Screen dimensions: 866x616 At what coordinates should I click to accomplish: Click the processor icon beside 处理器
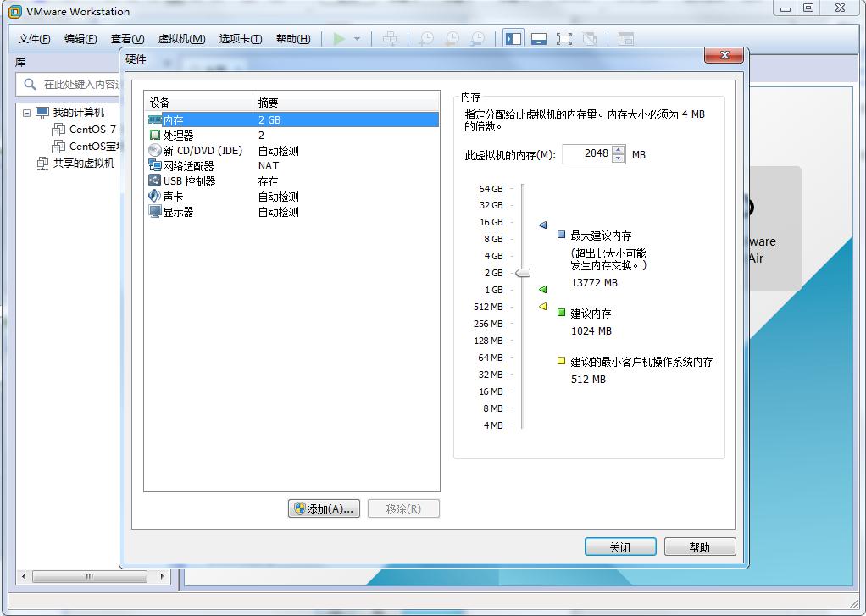(154, 135)
